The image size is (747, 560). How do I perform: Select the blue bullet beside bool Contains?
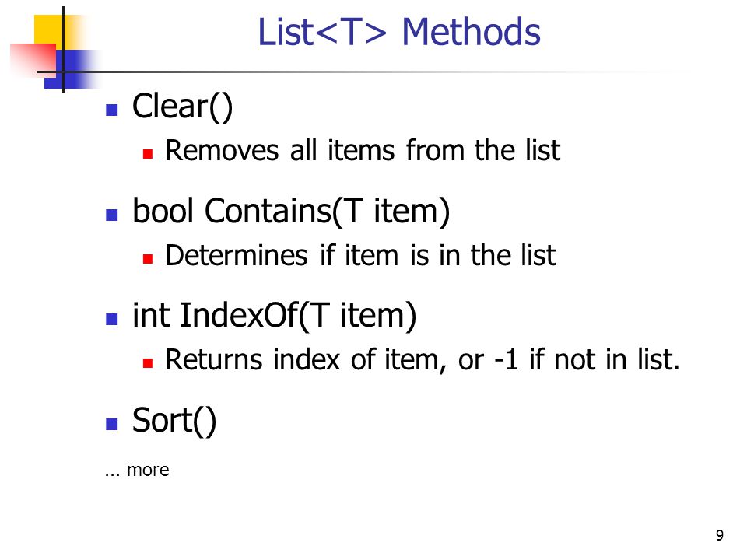click(112, 215)
